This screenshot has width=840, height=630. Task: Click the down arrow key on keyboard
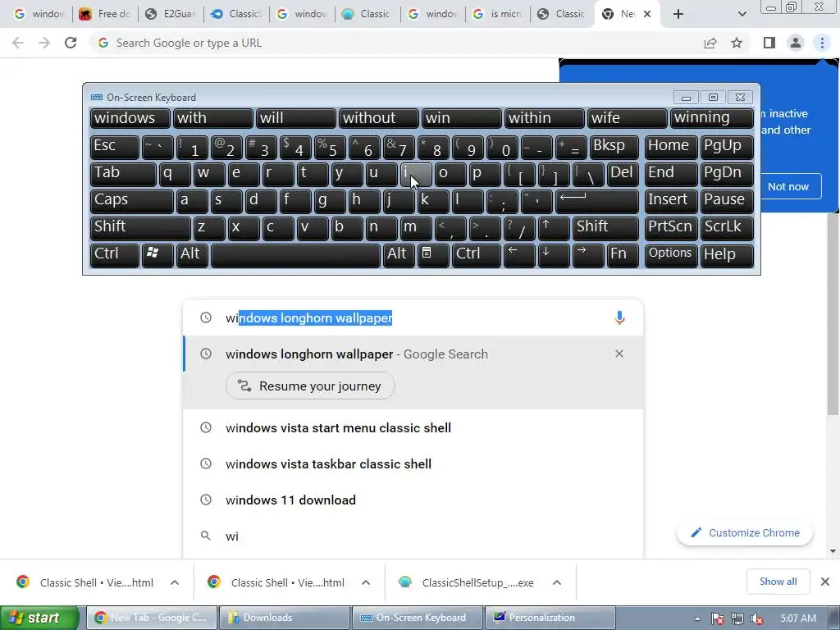point(554,254)
